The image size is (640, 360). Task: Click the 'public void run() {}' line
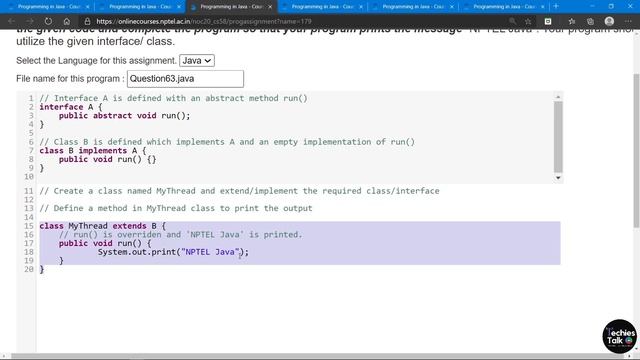[107, 159]
